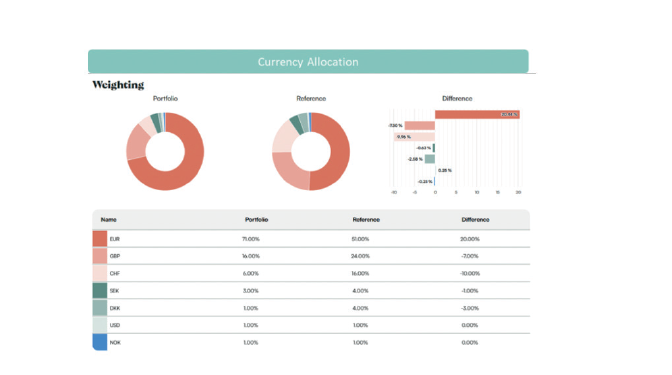Select the NOK blue color swatch
The image size is (672, 375).
(x=99, y=342)
